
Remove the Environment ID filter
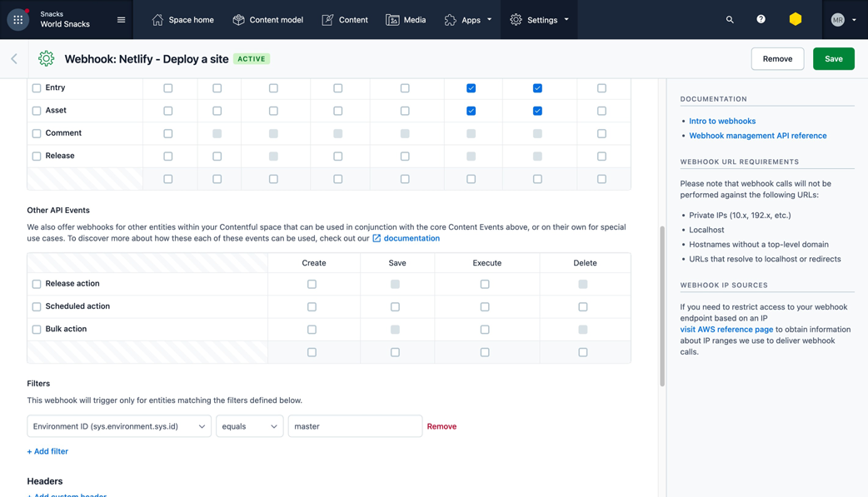click(x=441, y=426)
